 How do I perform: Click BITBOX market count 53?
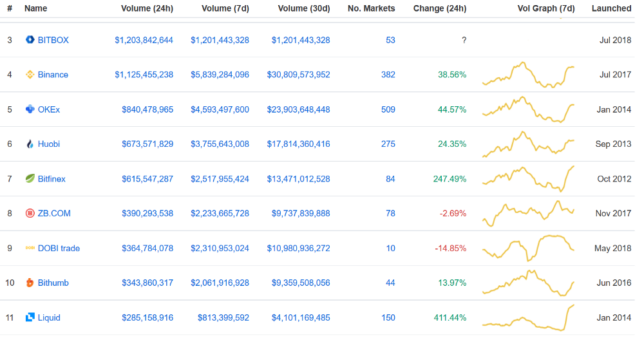point(391,41)
